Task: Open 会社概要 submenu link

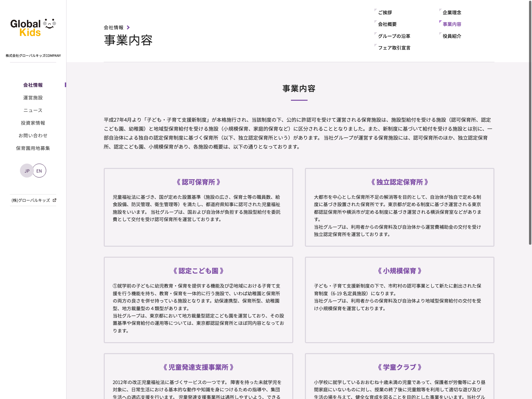Action: [387, 24]
